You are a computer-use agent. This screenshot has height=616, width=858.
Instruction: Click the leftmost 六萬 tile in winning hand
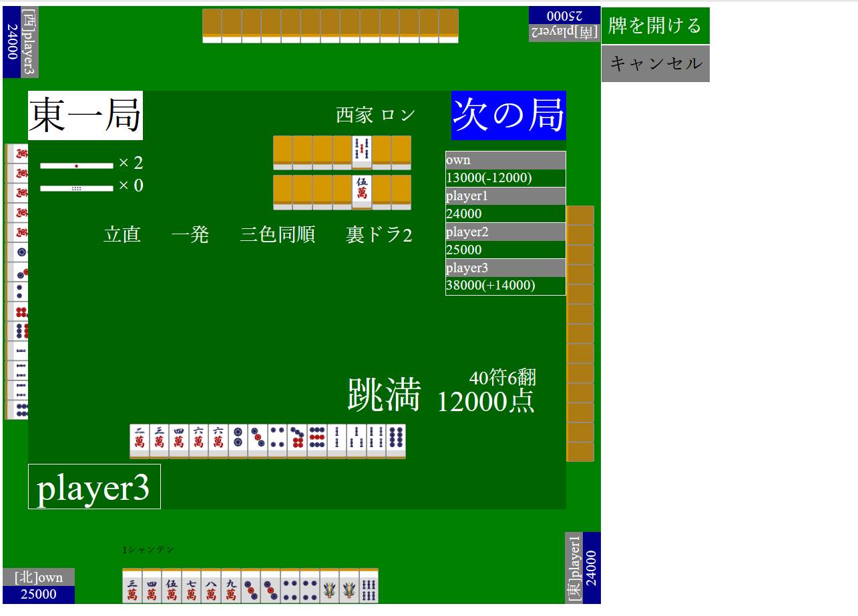tap(198, 441)
